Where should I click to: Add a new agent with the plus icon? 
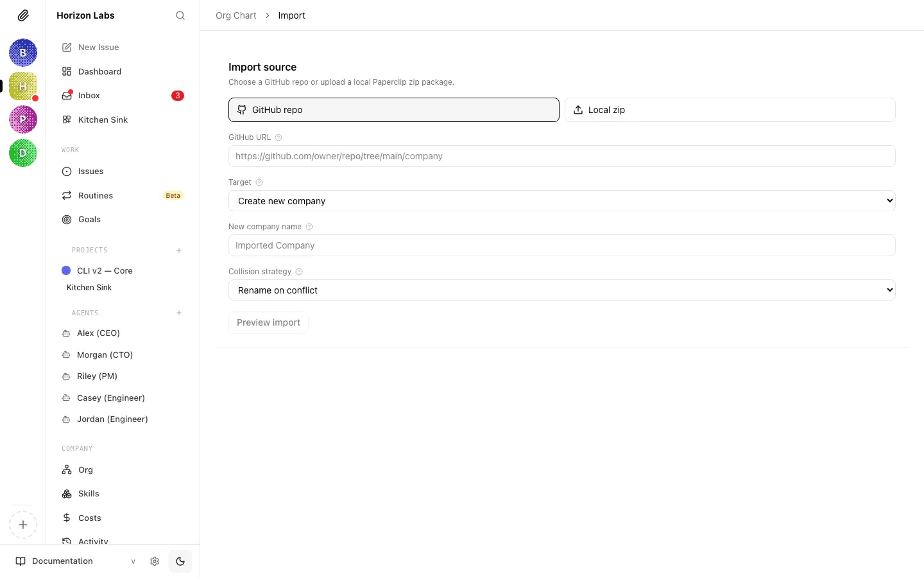click(179, 313)
